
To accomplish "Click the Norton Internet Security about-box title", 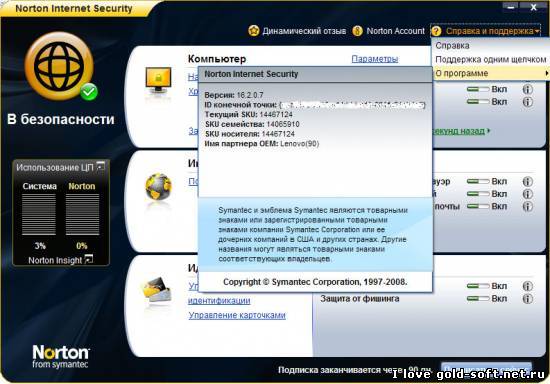I will click(x=251, y=74).
